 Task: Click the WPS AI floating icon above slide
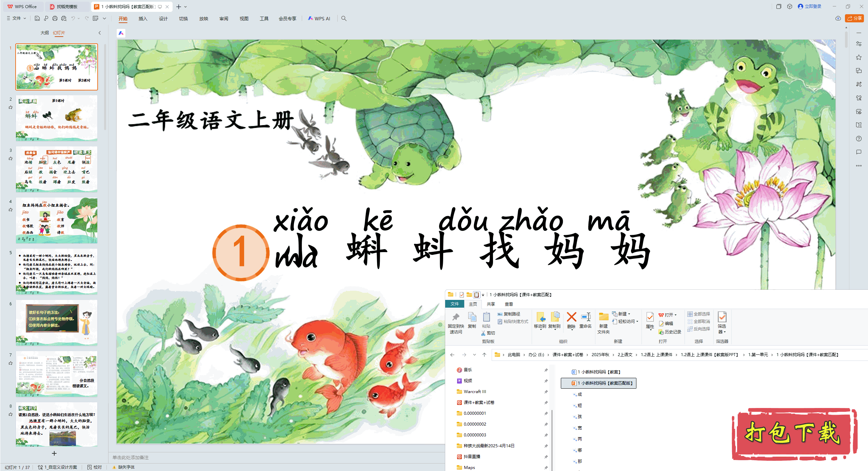pyautogui.click(x=121, y=33)
